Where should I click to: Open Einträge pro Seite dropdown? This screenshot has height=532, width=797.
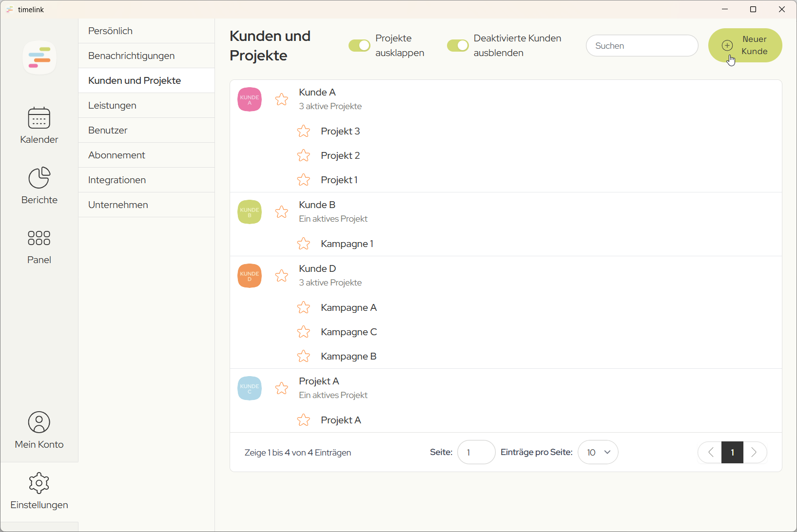598,452
